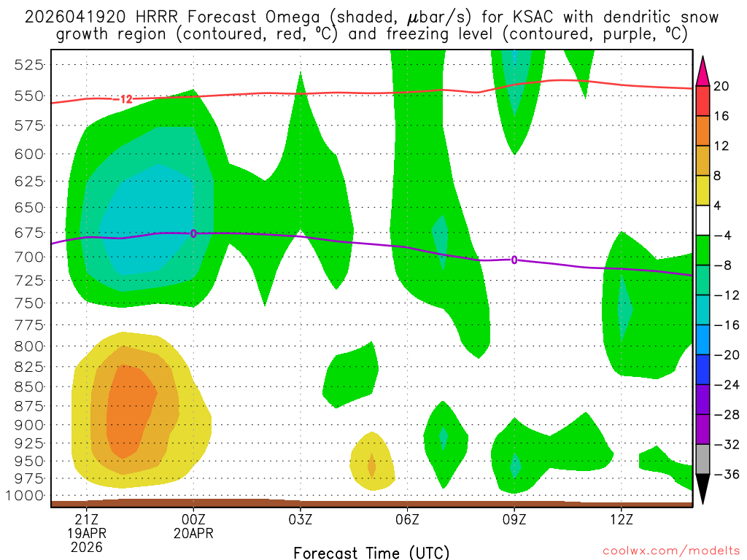Screen dimensions: 747x560
Task: Click the 00Z time axis label
Action: tap(193, 519)
